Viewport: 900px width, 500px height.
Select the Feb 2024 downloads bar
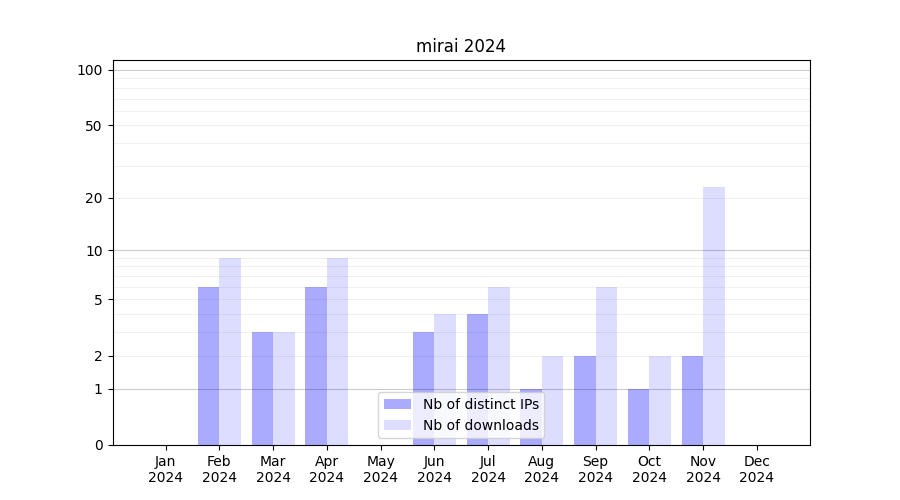coord(230,350)
